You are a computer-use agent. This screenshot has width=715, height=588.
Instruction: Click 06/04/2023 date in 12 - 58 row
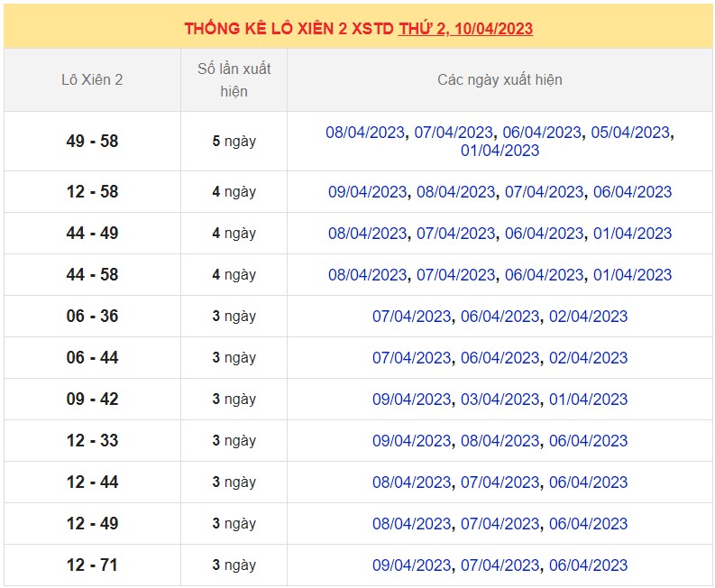632,192
